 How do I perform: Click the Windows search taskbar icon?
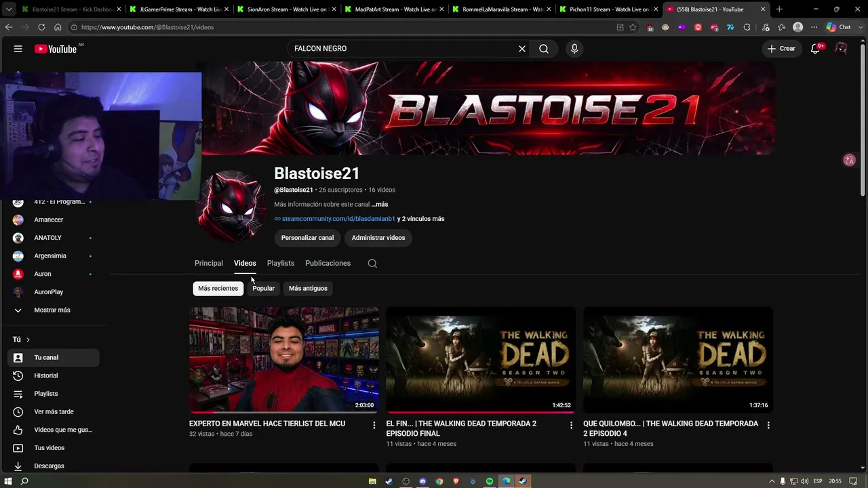24,481
